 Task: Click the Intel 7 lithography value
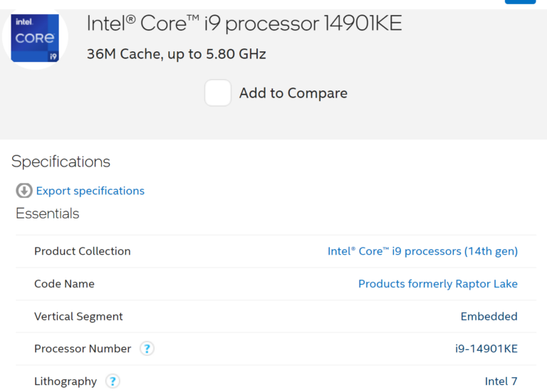click(x=501, y=381)
